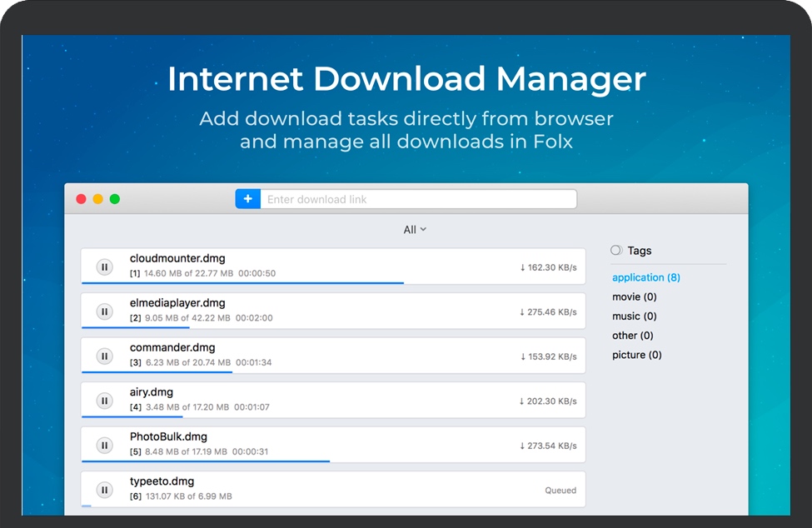Pause the elmediaplayer.dmg download

(104, 311)
